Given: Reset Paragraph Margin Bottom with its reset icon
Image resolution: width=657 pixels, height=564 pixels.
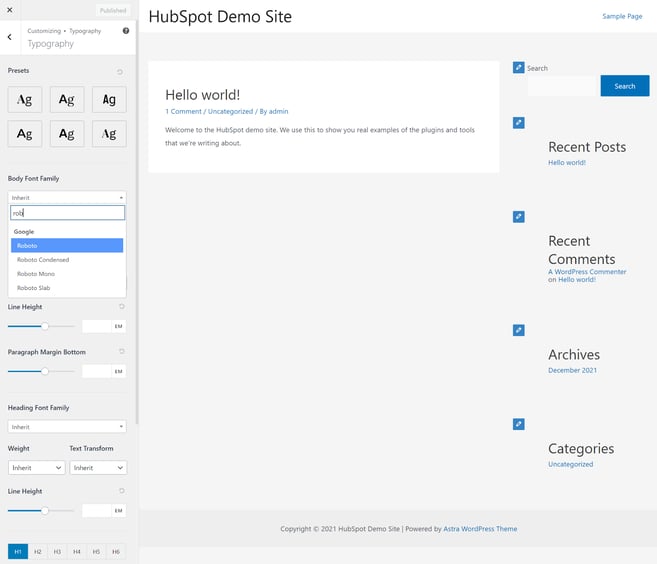Looking at the screenshot, I should (x=122, y=351).
